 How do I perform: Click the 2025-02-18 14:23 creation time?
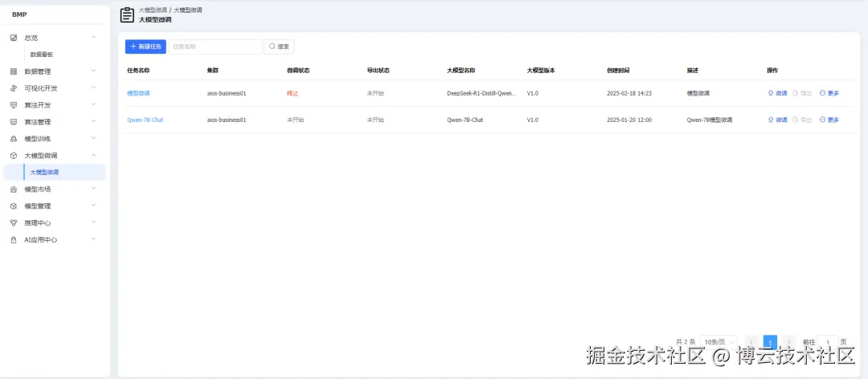click(x=628, y=93)
